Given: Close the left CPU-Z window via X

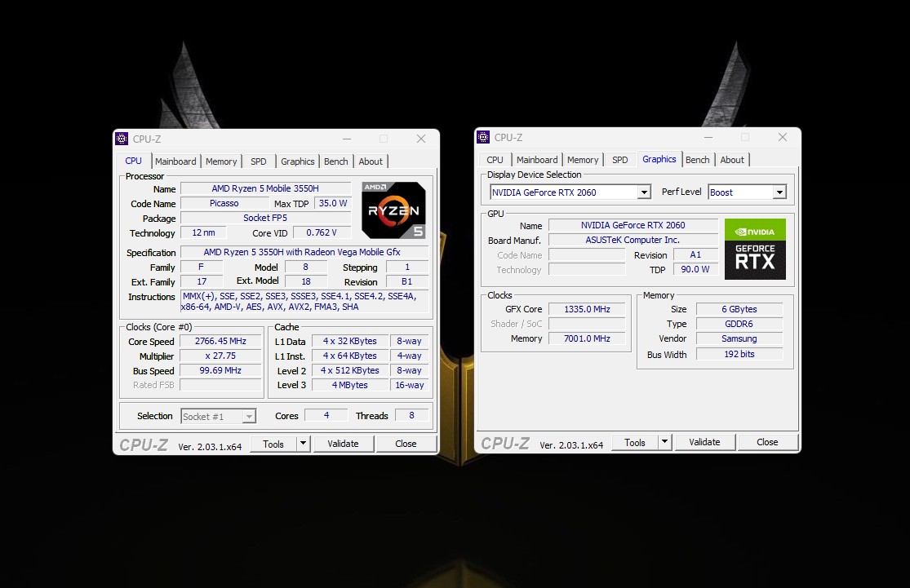Looking at the screenshot, I should tap(421, 139).
